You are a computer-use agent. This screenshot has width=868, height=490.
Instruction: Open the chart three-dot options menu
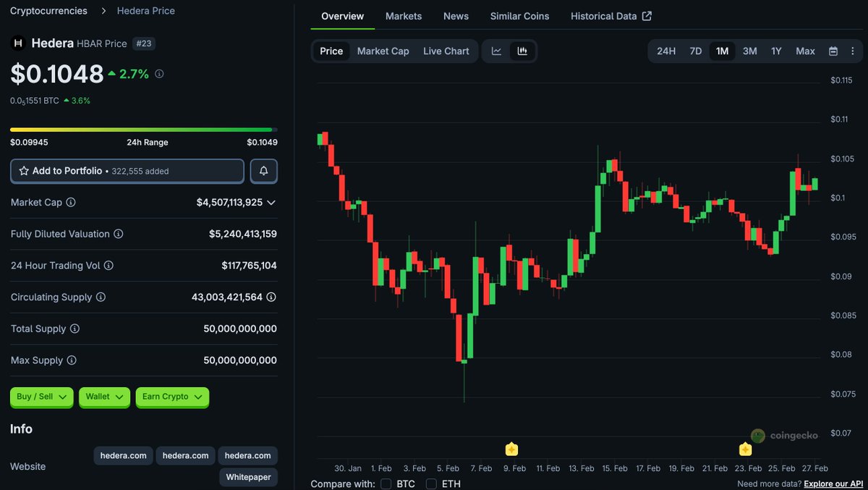pyautogui.click(x=852, y=51)
